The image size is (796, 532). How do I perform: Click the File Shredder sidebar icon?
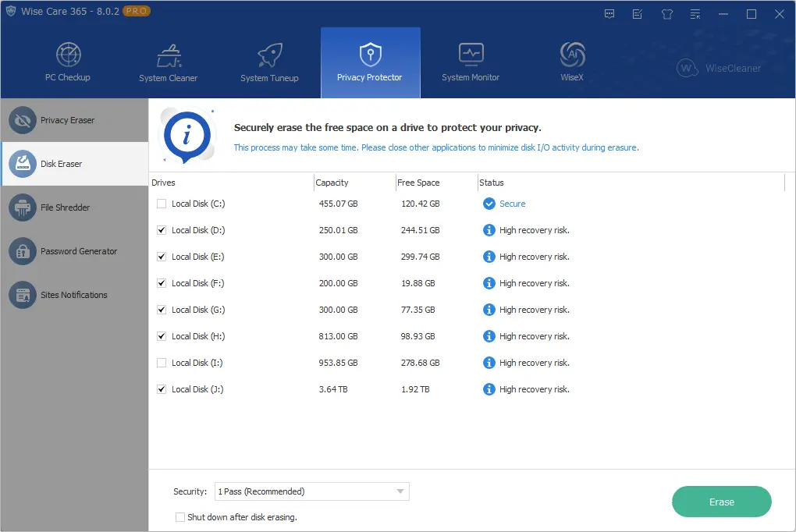pyautogui.click(x=23, y=207)
